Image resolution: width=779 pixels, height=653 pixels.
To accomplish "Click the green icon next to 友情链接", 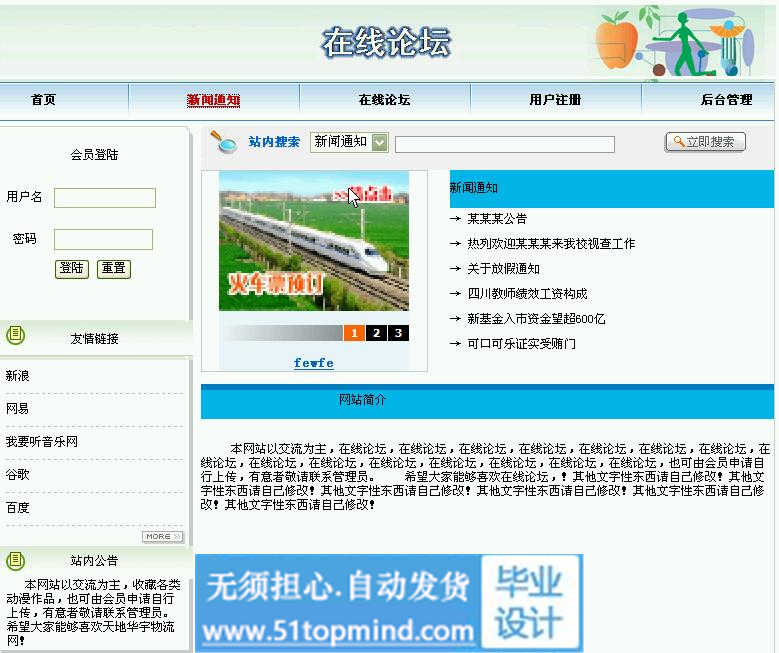I will pos(15,336).
